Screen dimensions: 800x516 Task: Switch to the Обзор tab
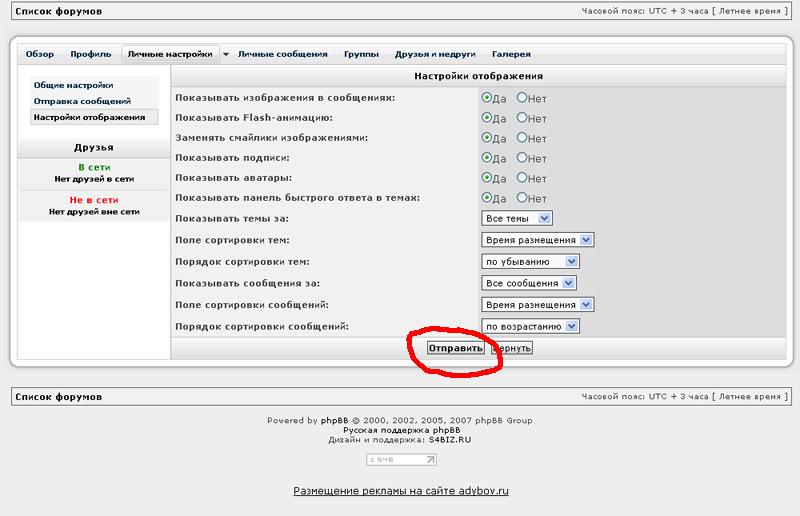click(40, 54)
